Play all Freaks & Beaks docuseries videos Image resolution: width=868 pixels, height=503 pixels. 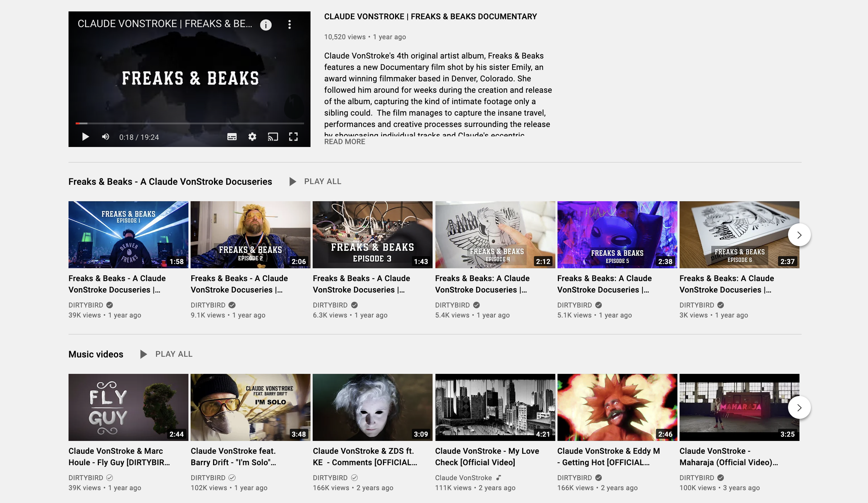[x=315, y=182]
